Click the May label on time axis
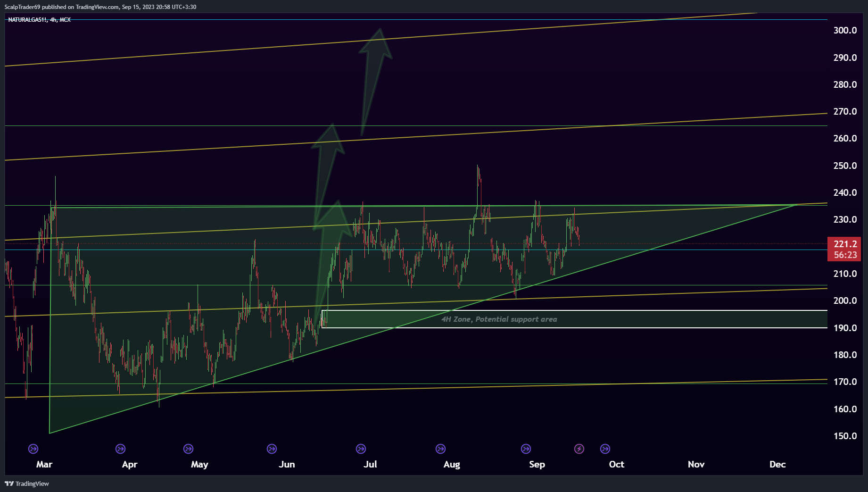 click(199, 464)
